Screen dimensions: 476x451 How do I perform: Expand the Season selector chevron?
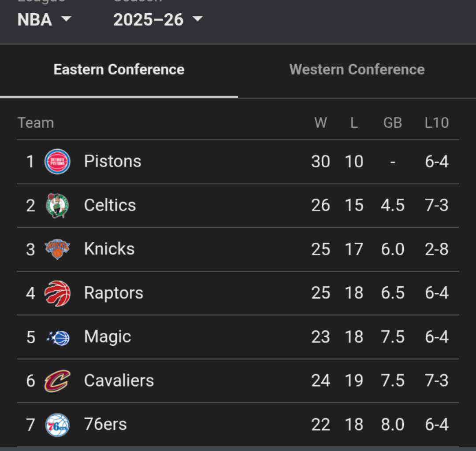[x=198, y=20]
